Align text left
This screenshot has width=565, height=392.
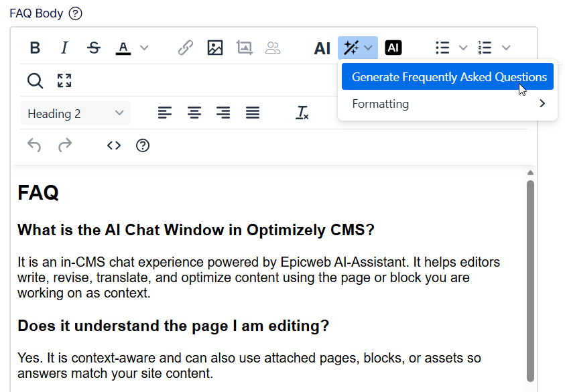coord(165,113)
